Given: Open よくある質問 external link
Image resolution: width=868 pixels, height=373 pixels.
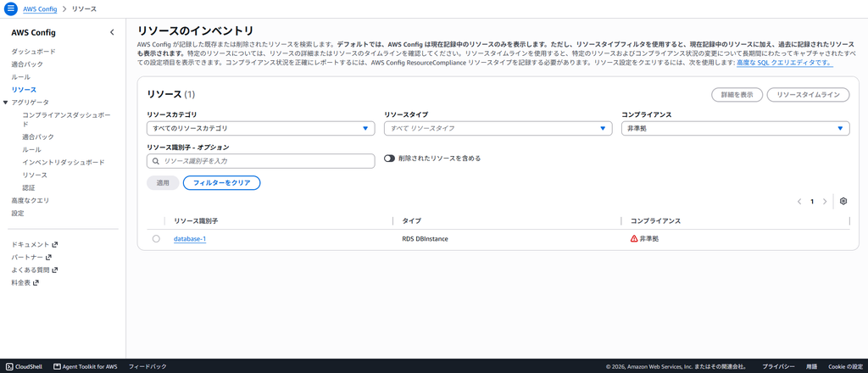Looking at the screenshot, I should (x=34, y=270).
